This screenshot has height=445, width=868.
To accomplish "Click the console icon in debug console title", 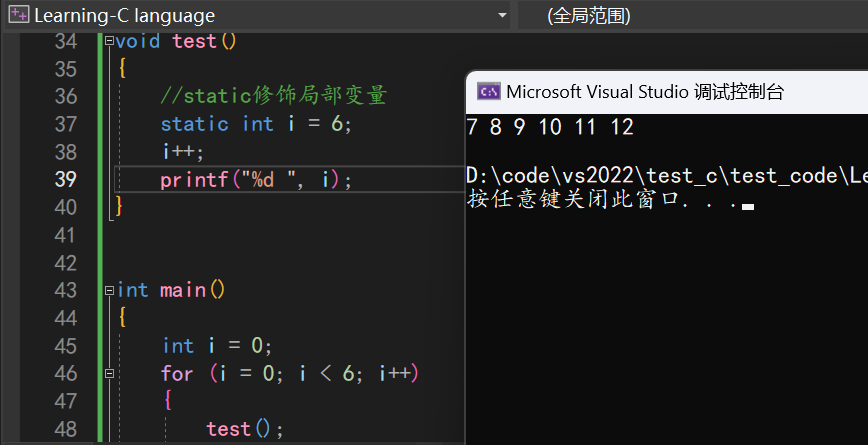I will (x=489, y=91).
